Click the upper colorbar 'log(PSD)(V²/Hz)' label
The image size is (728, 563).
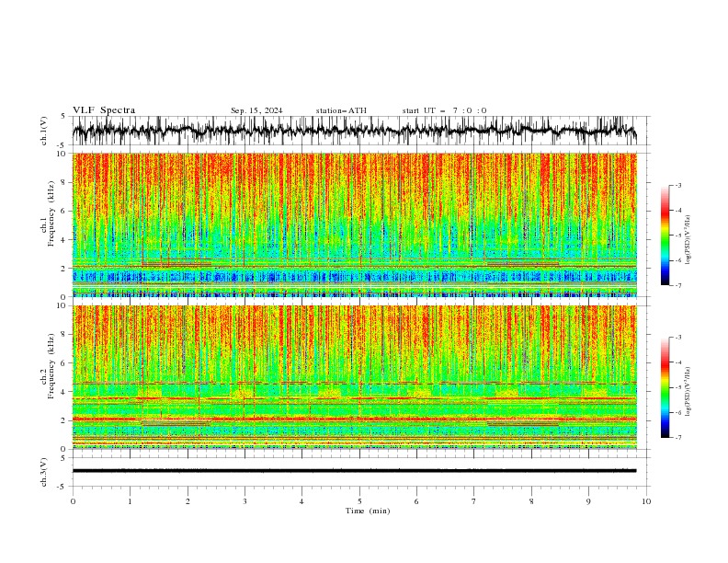click(688, 240)
